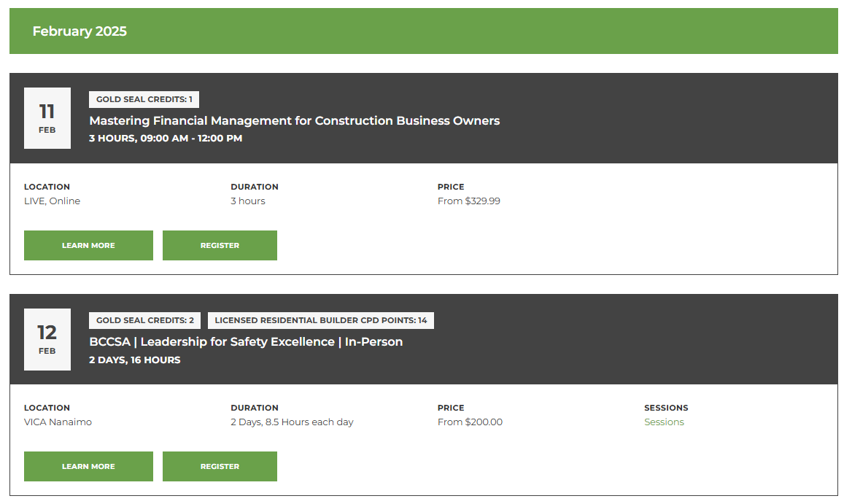Click the 3 hours duration text
This screenshot has width=844, height=504.
(x=247, y=201)
